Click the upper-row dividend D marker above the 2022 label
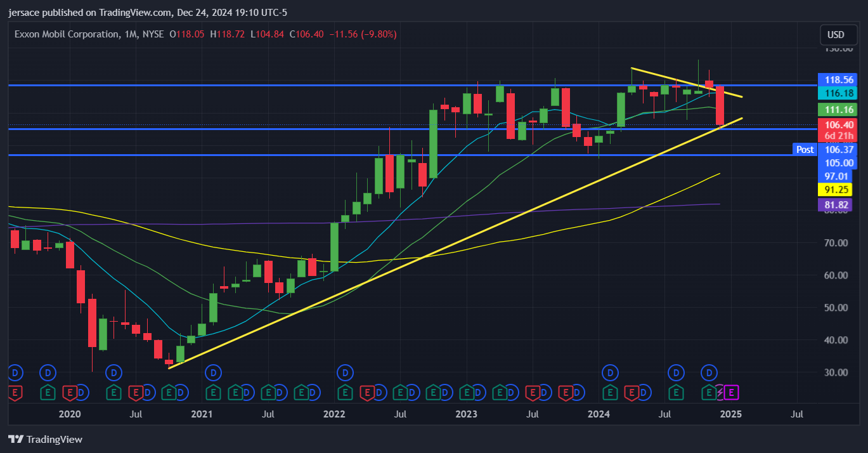The image size is (868, 453). [346, 372]
